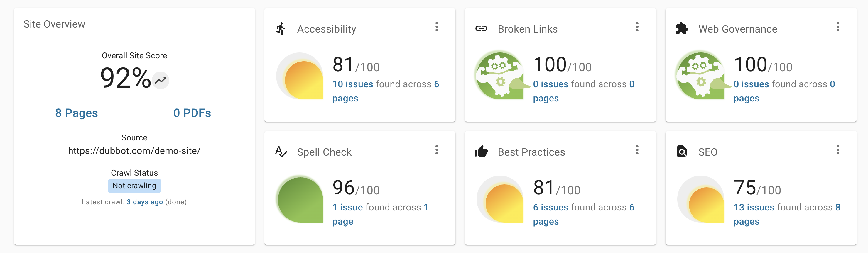Open the Broken Links options menu
The width and height of the screenshot is (868, 253).
pyautogui.click(x=637, y=27)
